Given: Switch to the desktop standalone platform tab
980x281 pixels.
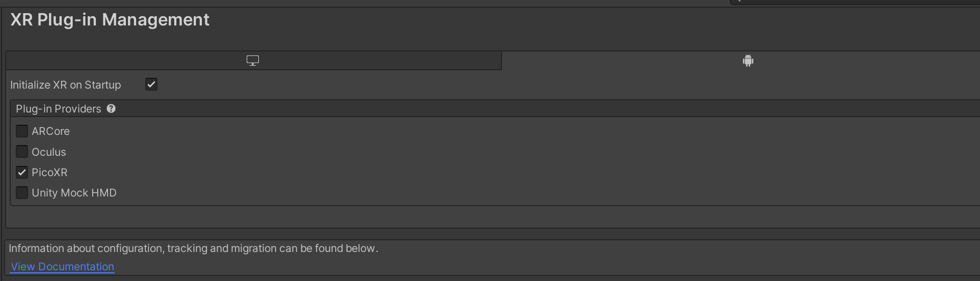Looking at the screenshot, I should [x=253, y=61].
